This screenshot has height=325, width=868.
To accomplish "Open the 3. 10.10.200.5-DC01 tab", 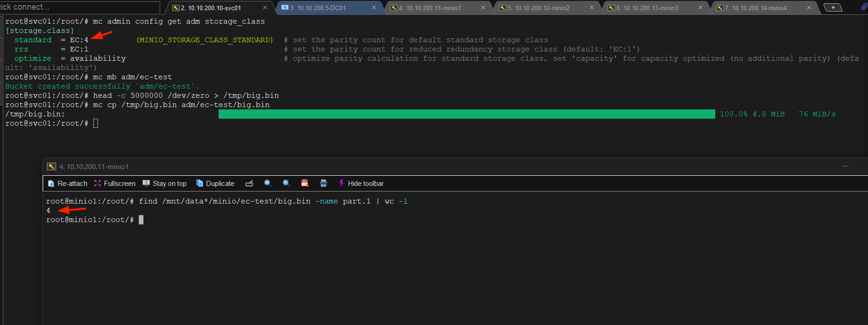I will point(329,8).
